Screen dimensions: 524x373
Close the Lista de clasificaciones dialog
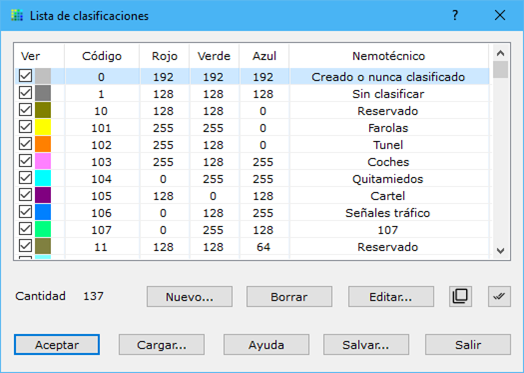click(500, 15)
